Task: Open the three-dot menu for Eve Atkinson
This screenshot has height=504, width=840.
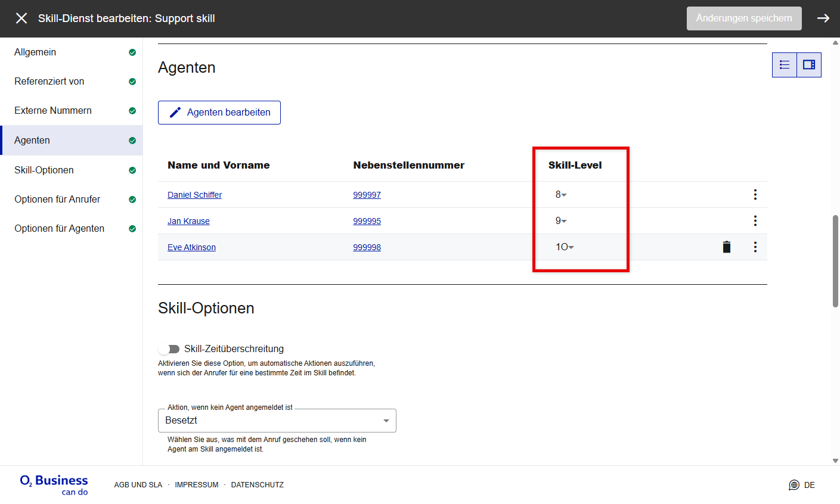Action: click(x=755, y=247)
